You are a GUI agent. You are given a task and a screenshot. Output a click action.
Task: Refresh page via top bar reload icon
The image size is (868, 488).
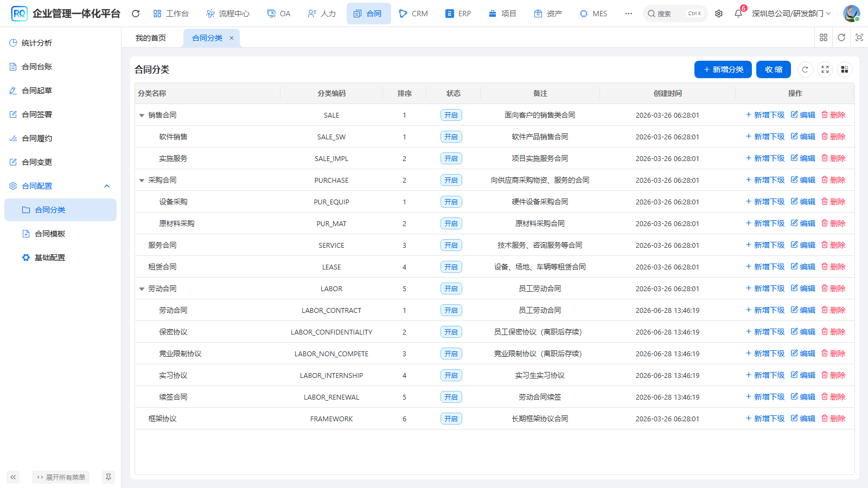(x=136, y=14)
